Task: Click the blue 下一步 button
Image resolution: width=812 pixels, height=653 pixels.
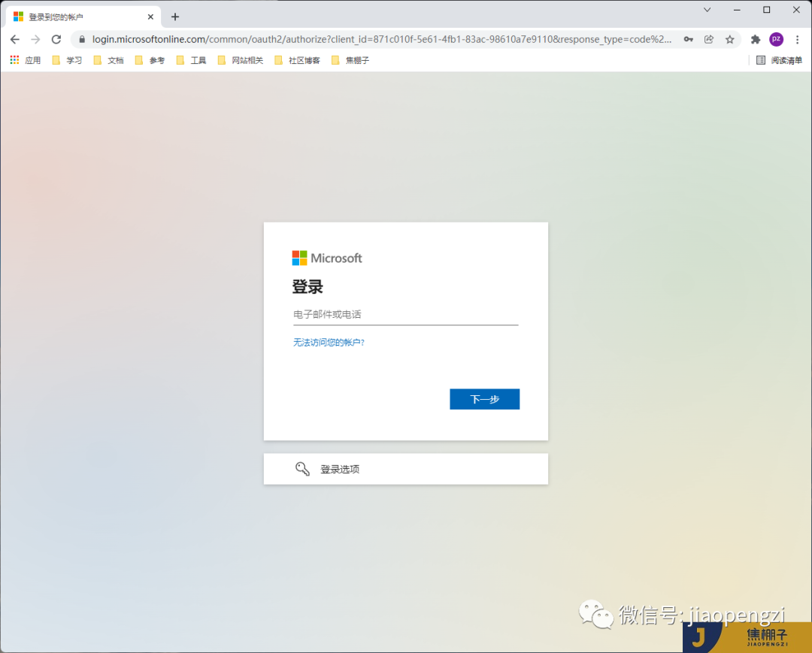Action: pos(484,399)
